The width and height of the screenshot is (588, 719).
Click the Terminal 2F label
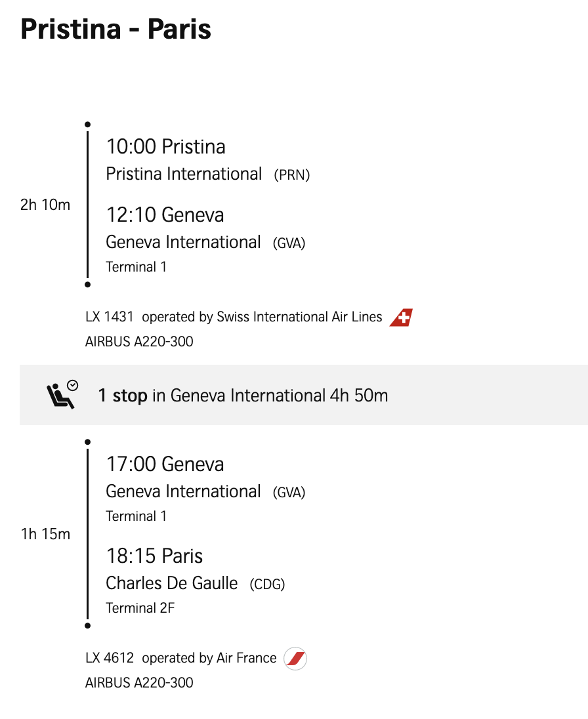[140, 608]
